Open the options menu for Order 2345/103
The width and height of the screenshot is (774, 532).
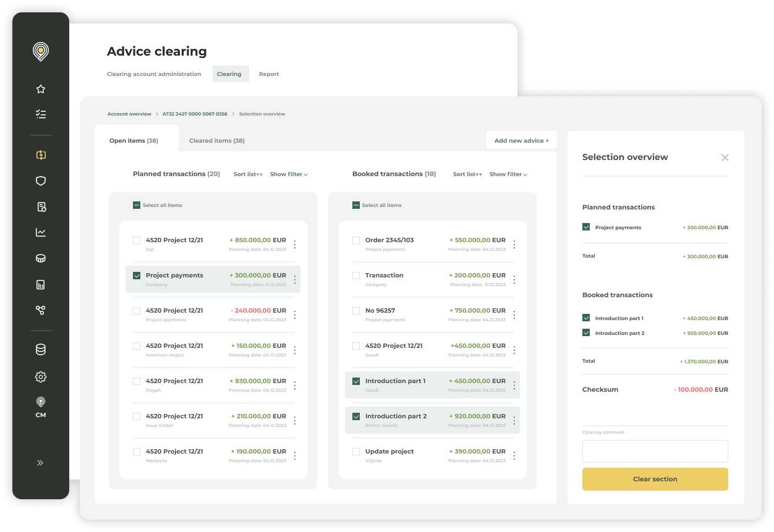(514, 244)
